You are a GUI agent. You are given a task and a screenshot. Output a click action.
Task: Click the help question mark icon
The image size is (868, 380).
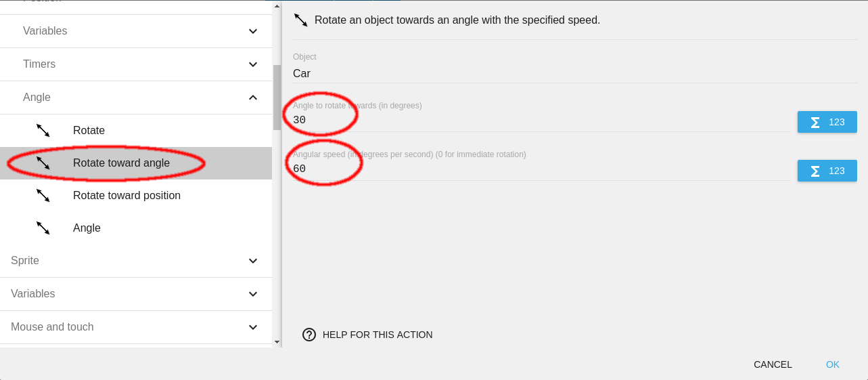point(309,335)
